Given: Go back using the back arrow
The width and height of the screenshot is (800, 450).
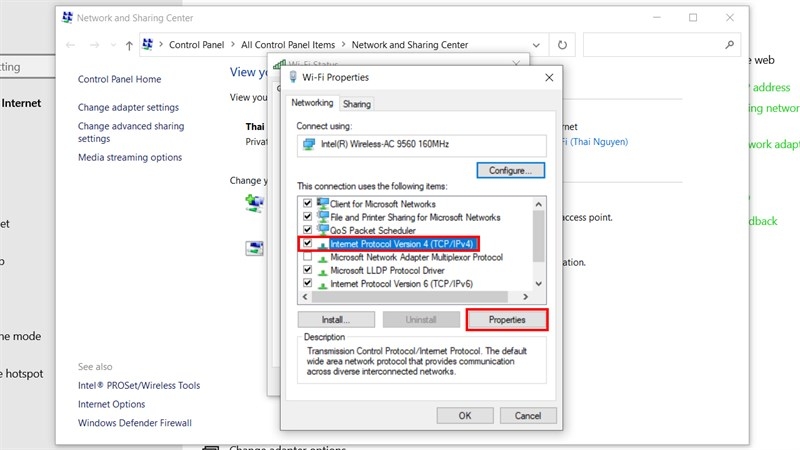Looking at the screenshot, I should [x=70, y=45].
